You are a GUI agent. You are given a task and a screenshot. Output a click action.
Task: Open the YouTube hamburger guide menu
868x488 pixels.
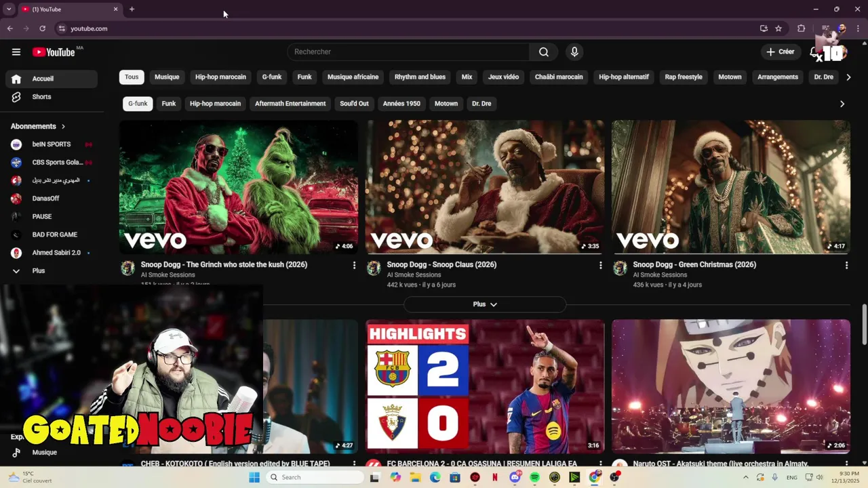point(16,52)
